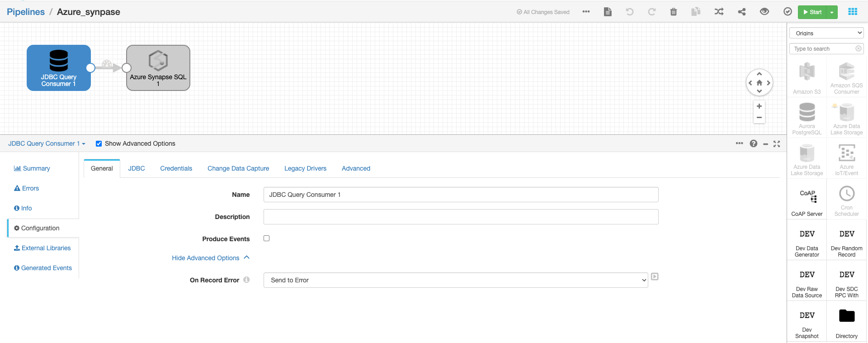
Task: Zoom in on the canvas
Action: tap(759, 106)
